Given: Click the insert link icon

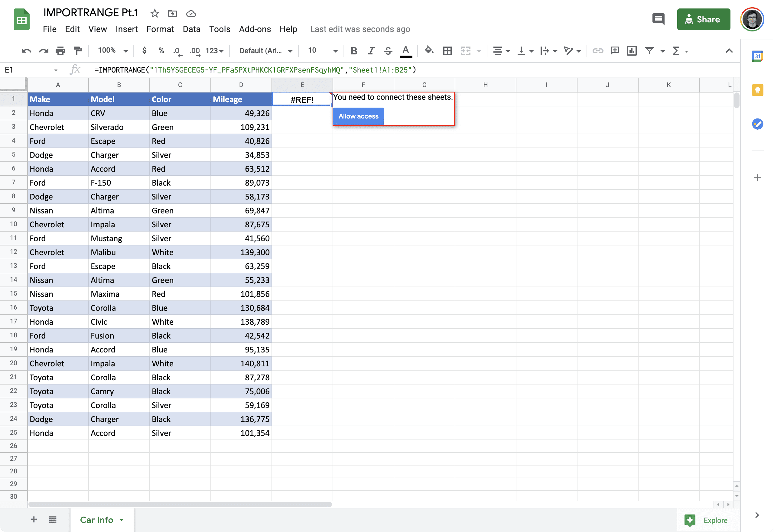Looking at the screenshot, I should pos(598,51).
